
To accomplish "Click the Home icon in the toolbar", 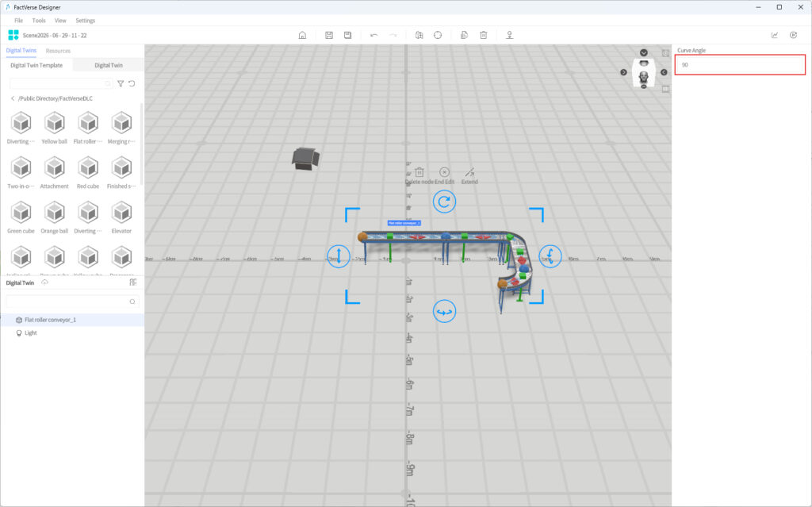I will [x=302, y=35].
